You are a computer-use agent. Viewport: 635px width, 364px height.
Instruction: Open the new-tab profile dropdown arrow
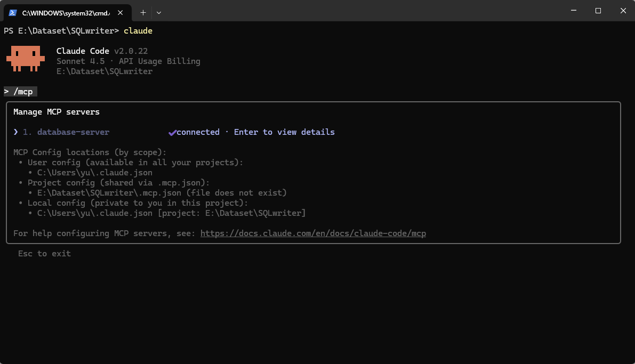tap(159, 13)
